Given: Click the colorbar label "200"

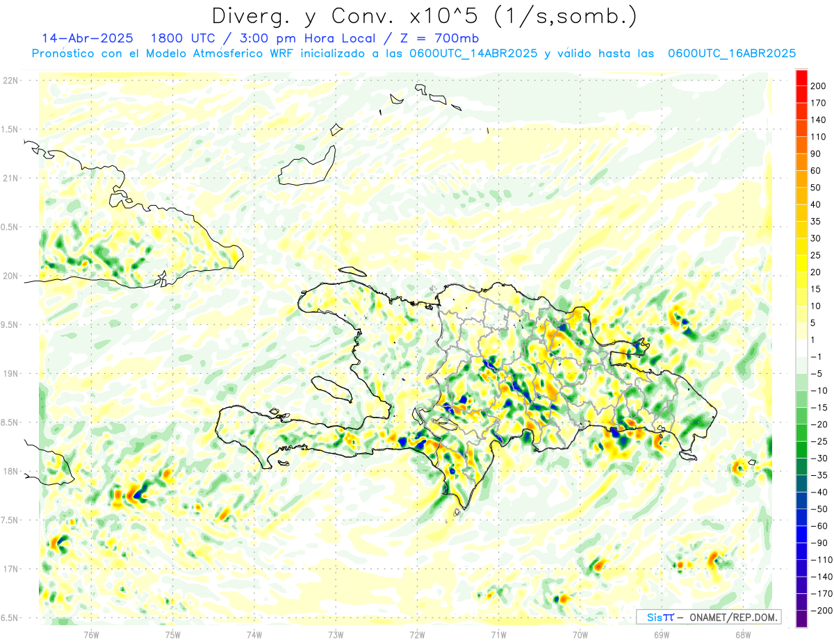Looking at the screenshot, I should pyautogui.click(x=819, y=86).
